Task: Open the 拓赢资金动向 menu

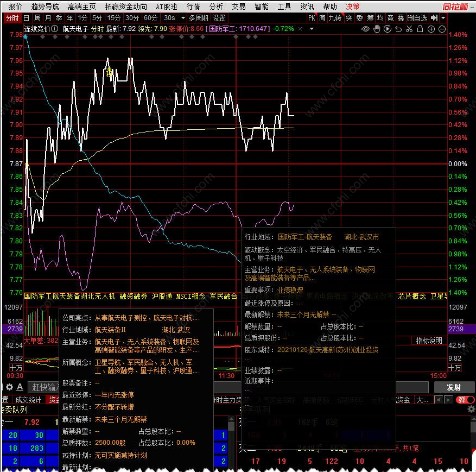Action: pyautogui.click(x=126, y=7)
